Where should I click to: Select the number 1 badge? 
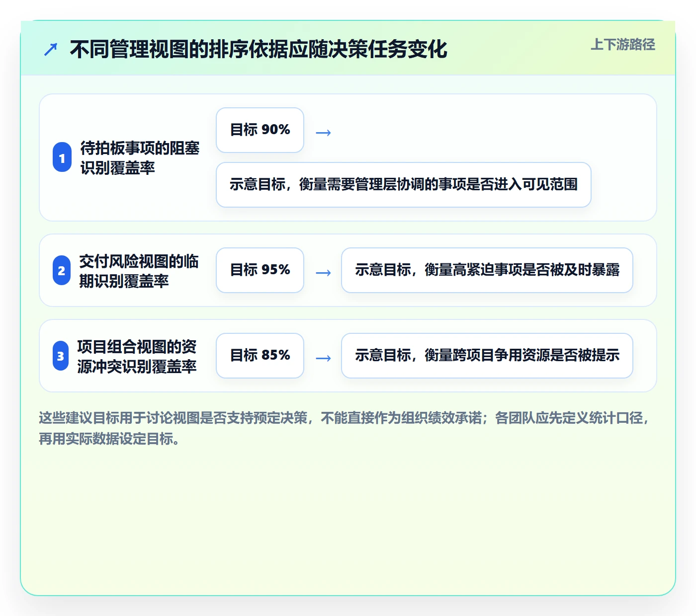(x=62, y=157)
